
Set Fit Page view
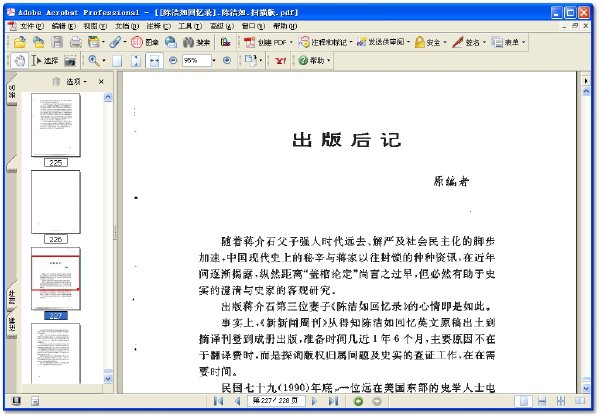click(136, 60)
